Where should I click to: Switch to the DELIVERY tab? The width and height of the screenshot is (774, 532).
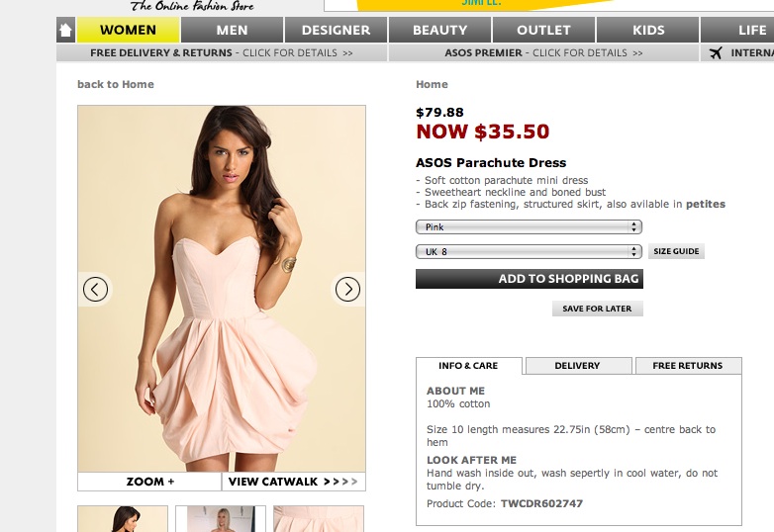[x=577, y=366]
